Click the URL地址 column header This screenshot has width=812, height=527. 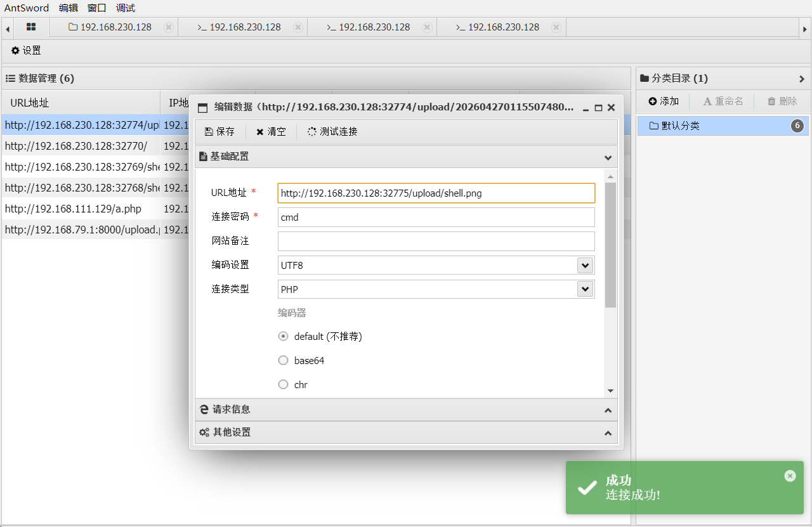pyautogui.click(x=81, y=103)
